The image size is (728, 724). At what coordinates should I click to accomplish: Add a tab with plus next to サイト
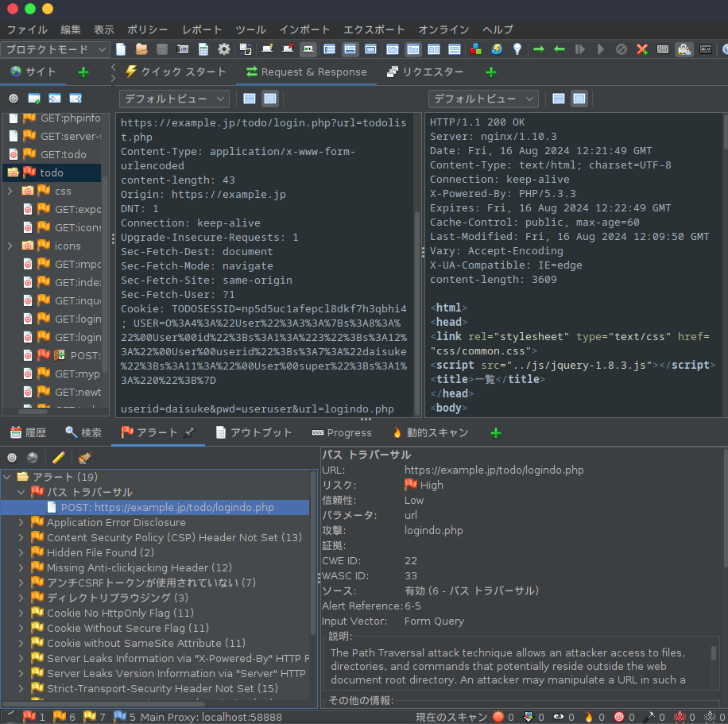(x=83, y=72)
